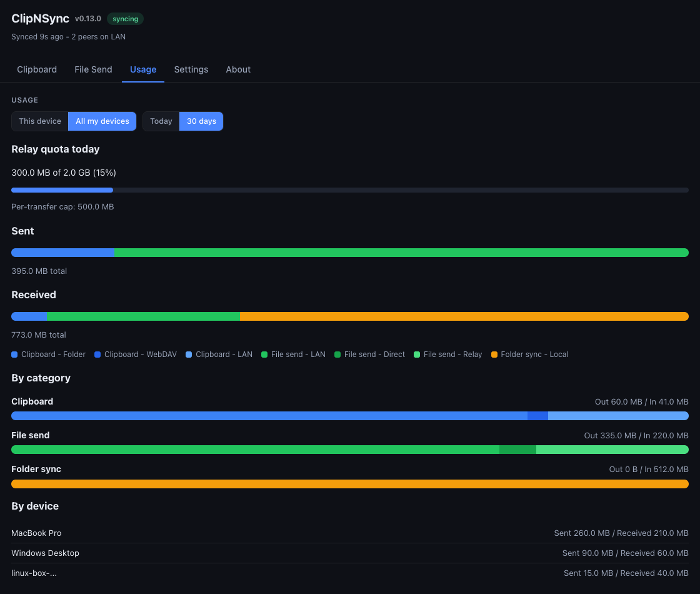The image size is (700, 594).
Task: Click the green segment of Received bar
Action: [x=143, y=316]
